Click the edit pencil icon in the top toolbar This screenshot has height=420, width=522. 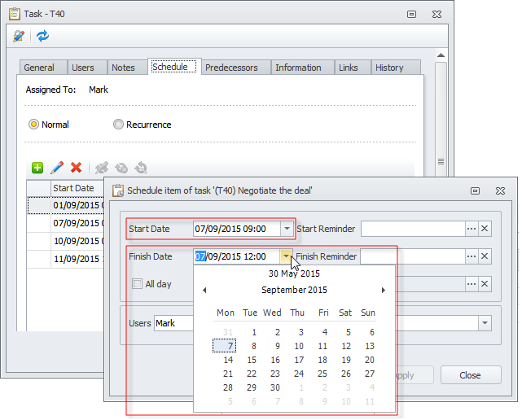(x=19, y=36)
